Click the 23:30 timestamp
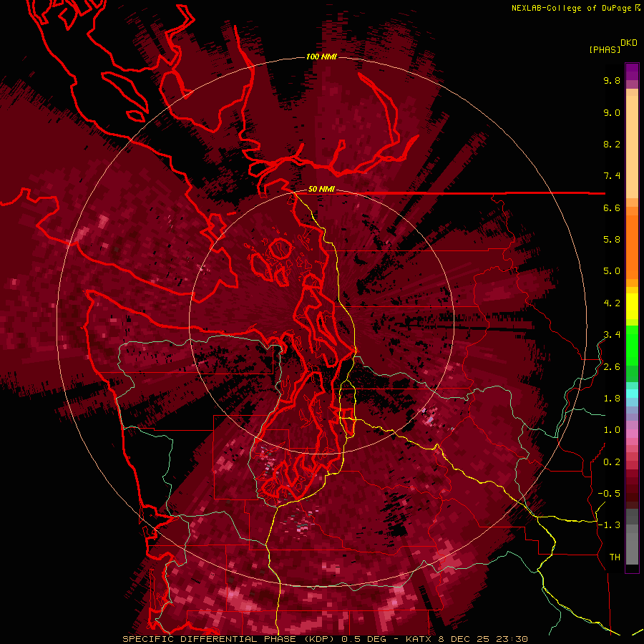Viewport: 644px width, 644px height. (x=512, y=639)
